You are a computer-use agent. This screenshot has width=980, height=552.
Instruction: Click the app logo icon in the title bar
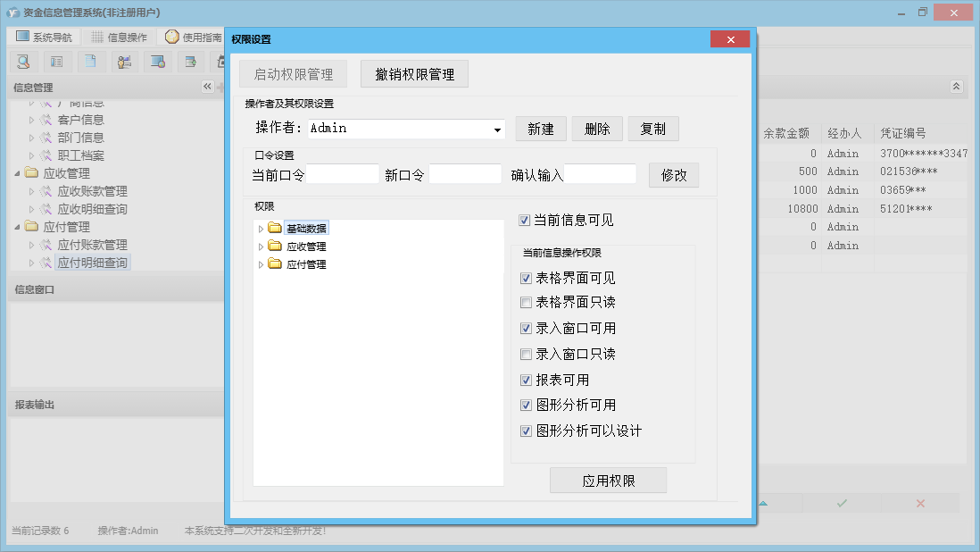12,13
